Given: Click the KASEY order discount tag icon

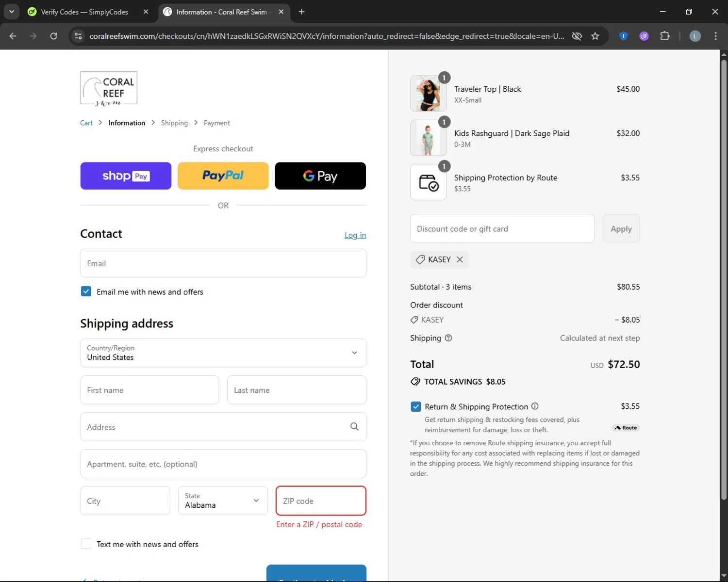Looking at the screenshot, I should 414,320.
